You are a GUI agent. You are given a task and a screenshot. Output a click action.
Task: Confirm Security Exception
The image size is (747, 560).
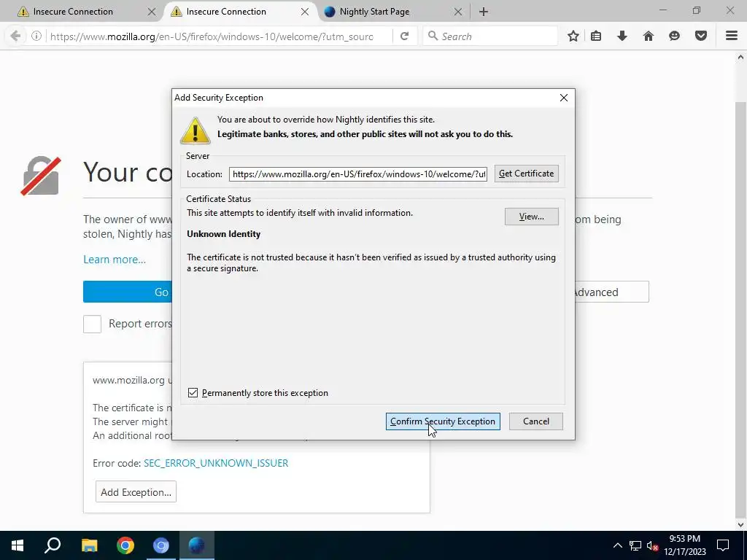(443, 421)
